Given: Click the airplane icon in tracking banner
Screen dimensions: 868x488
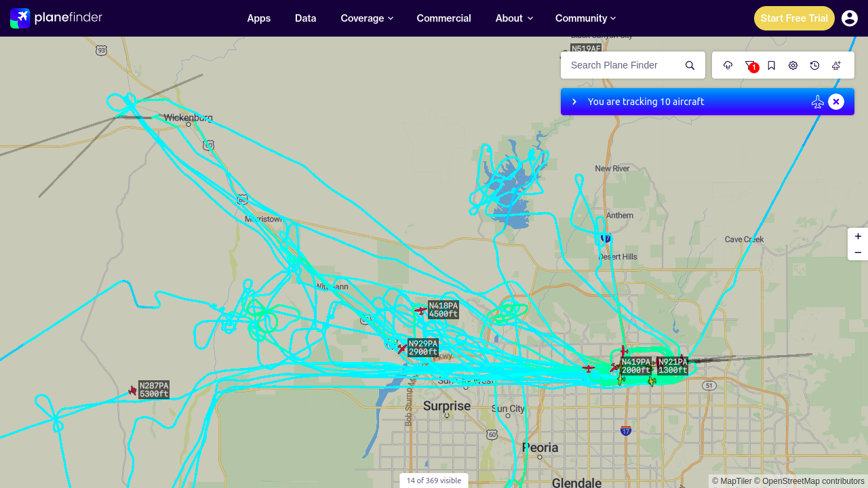Looking at the screenshot, I should click(x=818, y=102).
